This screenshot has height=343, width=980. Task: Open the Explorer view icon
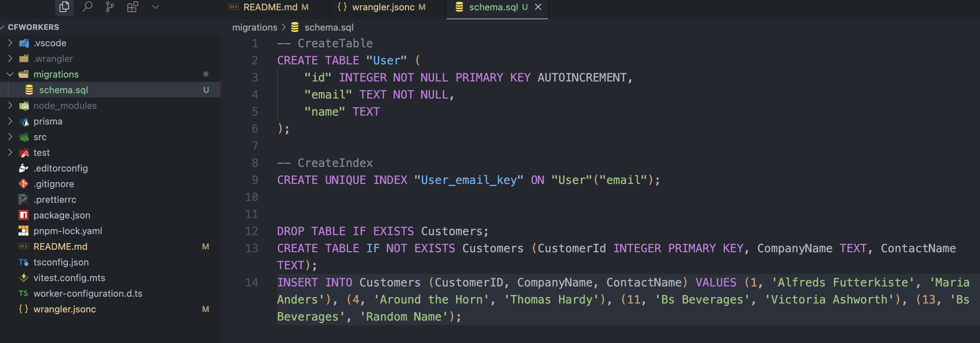click(64, 7)
